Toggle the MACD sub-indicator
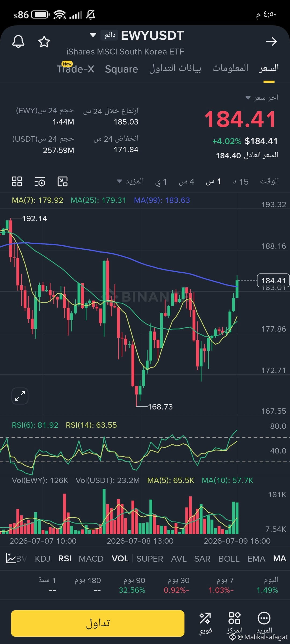 [x=91, y=558]
